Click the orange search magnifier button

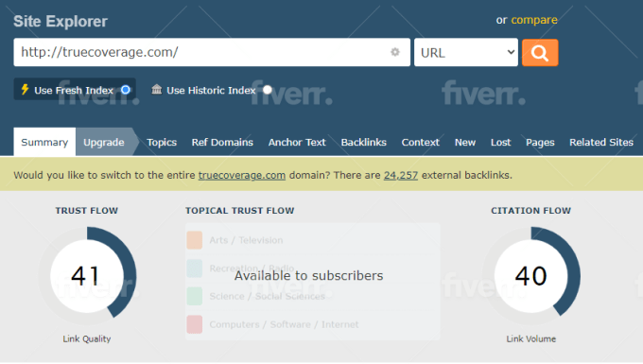pyautogui.click(x=540, y=52)
